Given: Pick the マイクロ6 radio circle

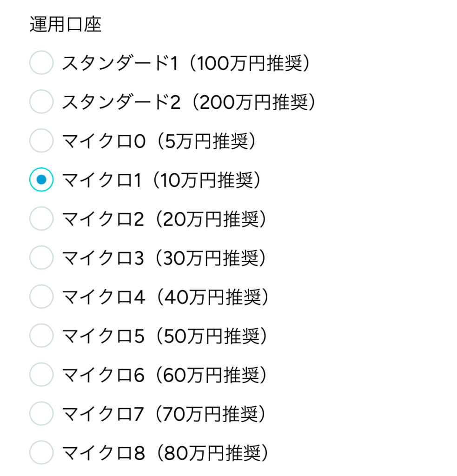Looking at the screenshot, I should (x=41, y=374).
